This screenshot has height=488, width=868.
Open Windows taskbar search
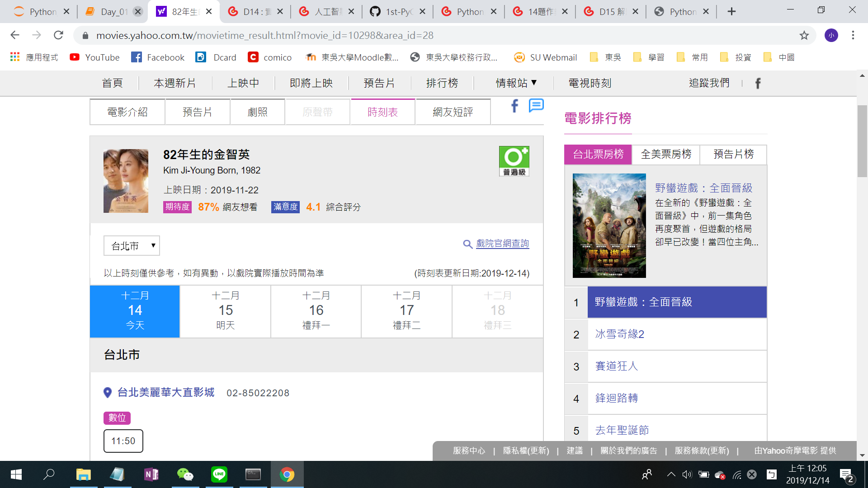pos(49,474)
